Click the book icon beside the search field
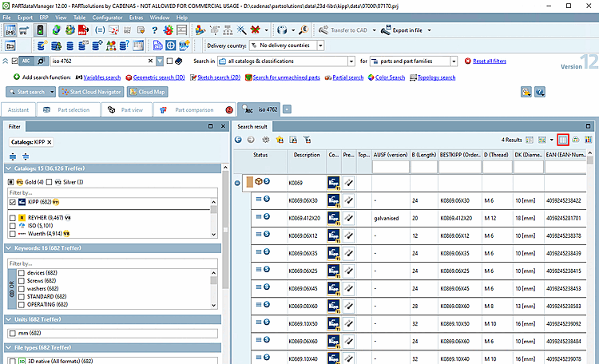The image size is (599, 364). [x=179, y=61]
